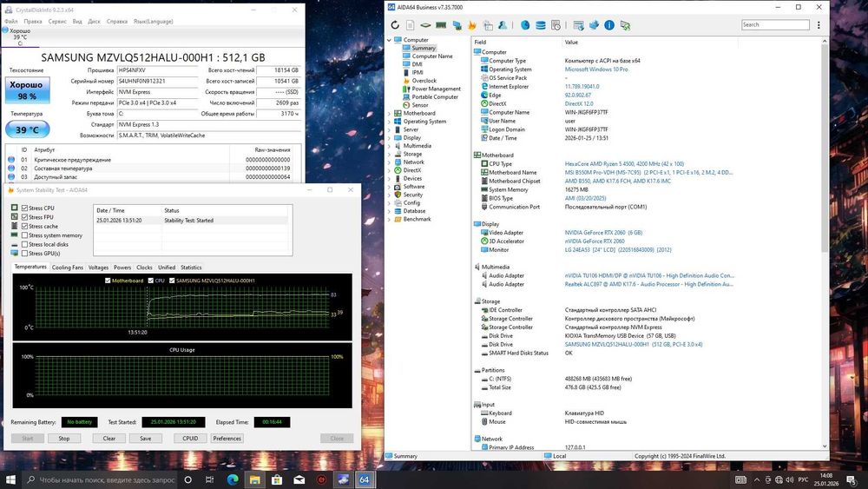Open Preferences in Stability Test
Screen dimensions: 868x489
(227, 438)
